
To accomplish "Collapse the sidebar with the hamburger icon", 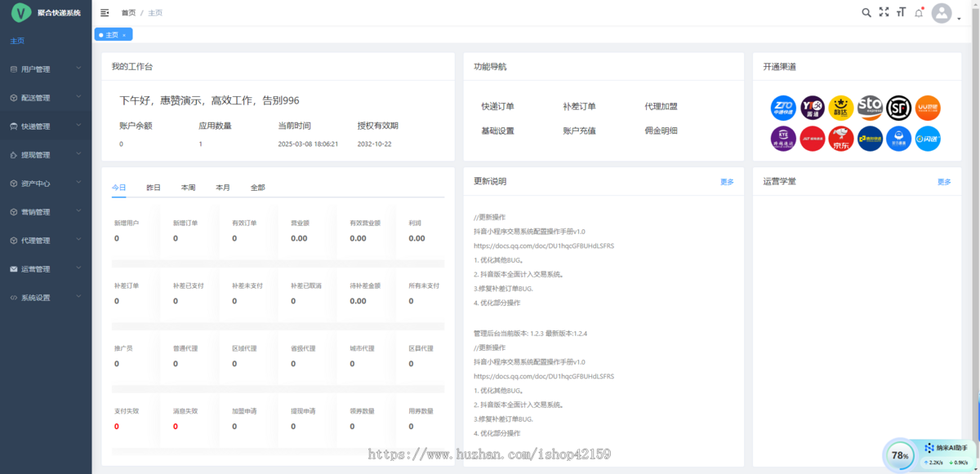I will 105,12.
